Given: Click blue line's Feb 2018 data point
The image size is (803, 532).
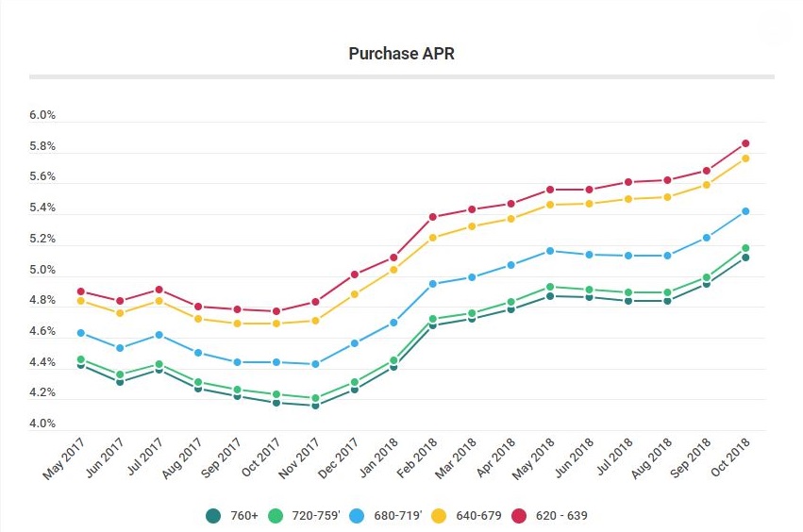Looking at the screenshot, I should (433, 284).
